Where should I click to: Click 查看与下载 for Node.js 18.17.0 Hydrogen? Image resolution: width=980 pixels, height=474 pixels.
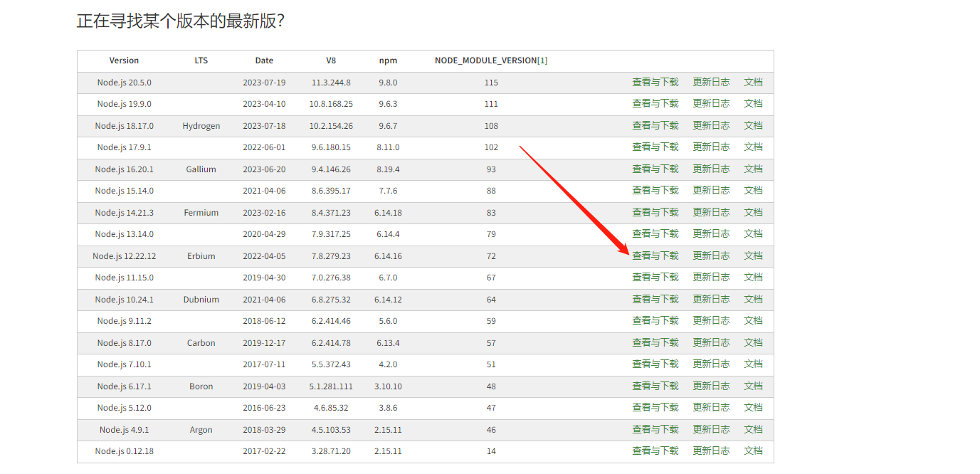(655, 125)
